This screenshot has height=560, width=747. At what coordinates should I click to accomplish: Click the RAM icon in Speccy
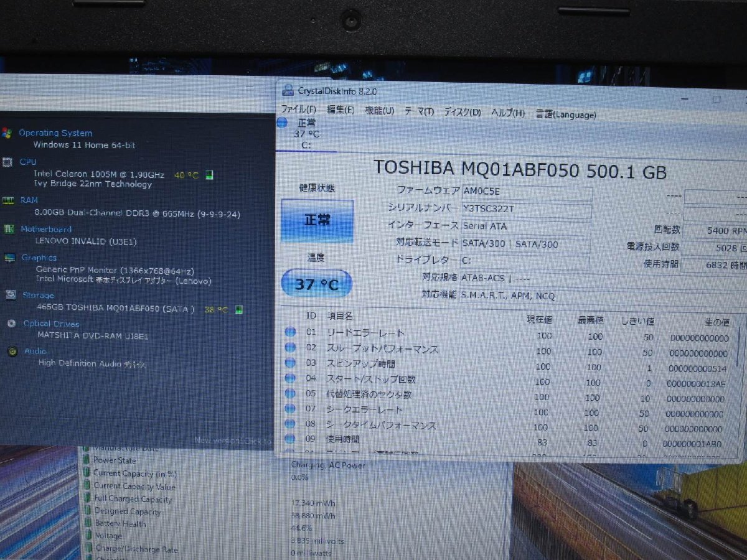tap(8, 200)
